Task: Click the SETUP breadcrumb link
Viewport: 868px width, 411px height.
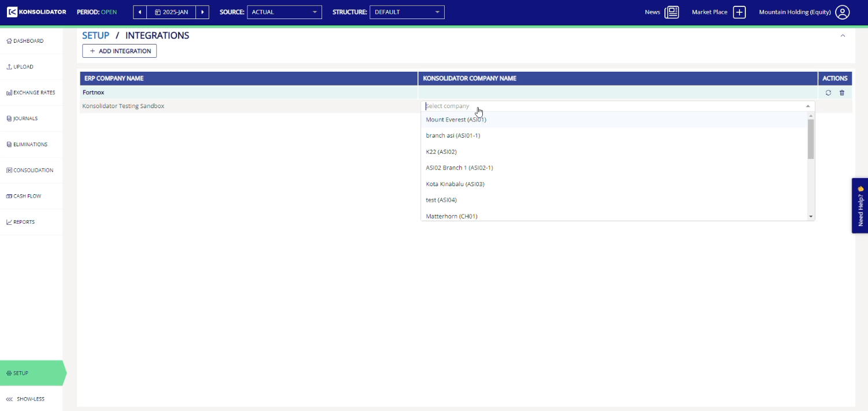Action: (95, 35)
